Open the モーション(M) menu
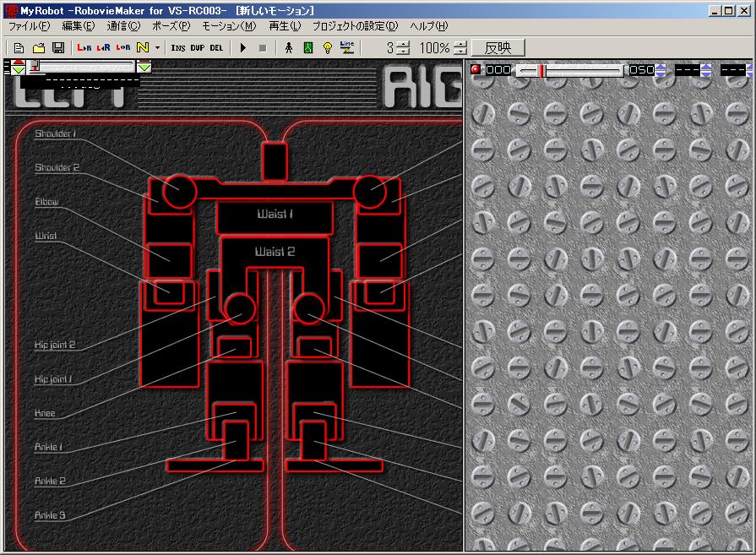 coord(229,26)
